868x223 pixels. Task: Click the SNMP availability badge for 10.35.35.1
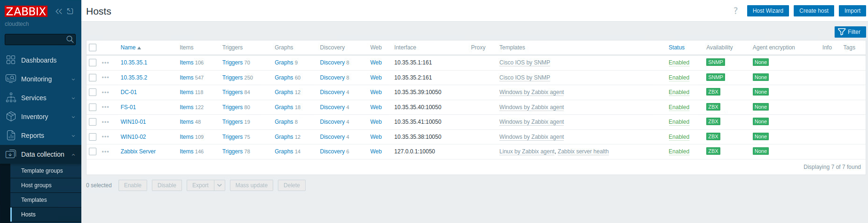pos(716,62)
